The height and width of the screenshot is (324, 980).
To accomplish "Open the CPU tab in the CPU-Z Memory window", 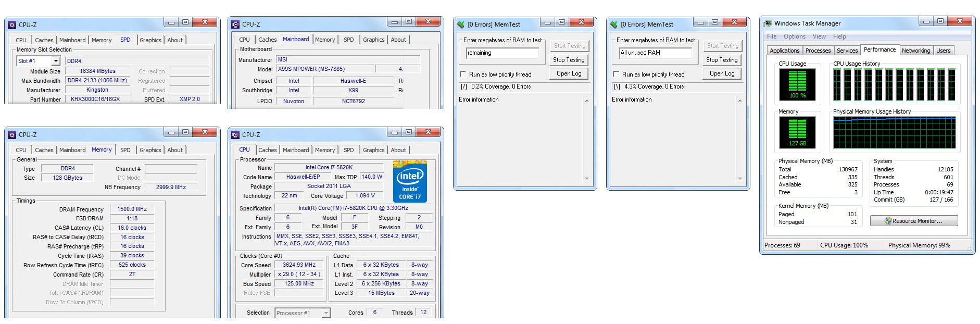I will coord(21,150).
